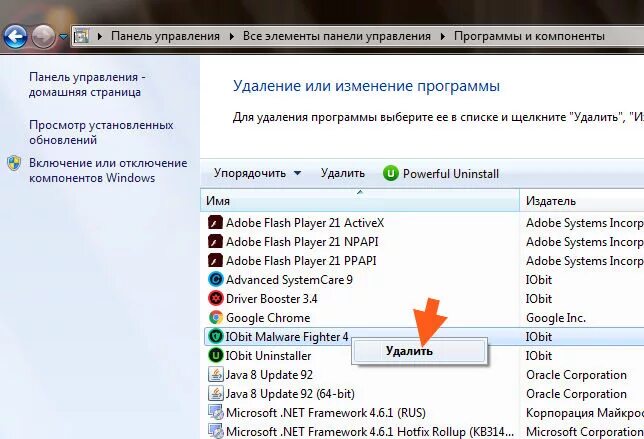
Task: Select .NET Framework 4.6.1 Hotfix Rollup name
Action: (370, 432)
